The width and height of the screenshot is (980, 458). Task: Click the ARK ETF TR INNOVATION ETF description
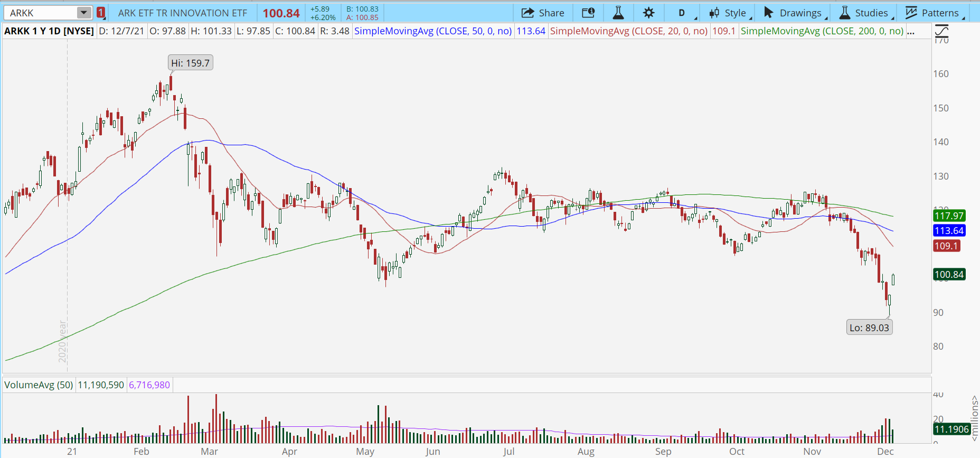[x=183, y=13]
